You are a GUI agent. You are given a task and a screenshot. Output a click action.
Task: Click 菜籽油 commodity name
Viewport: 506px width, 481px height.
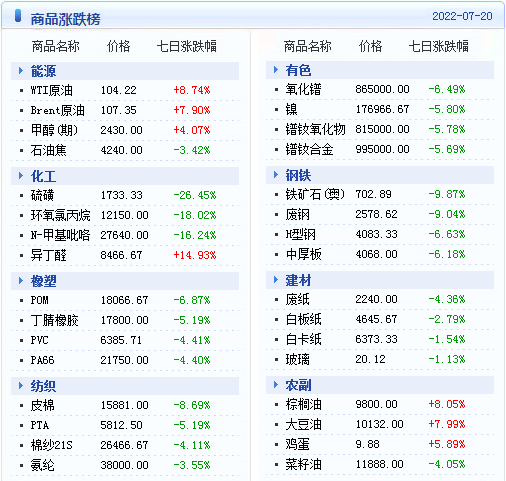pyautogui.click(x=303, y=464)
